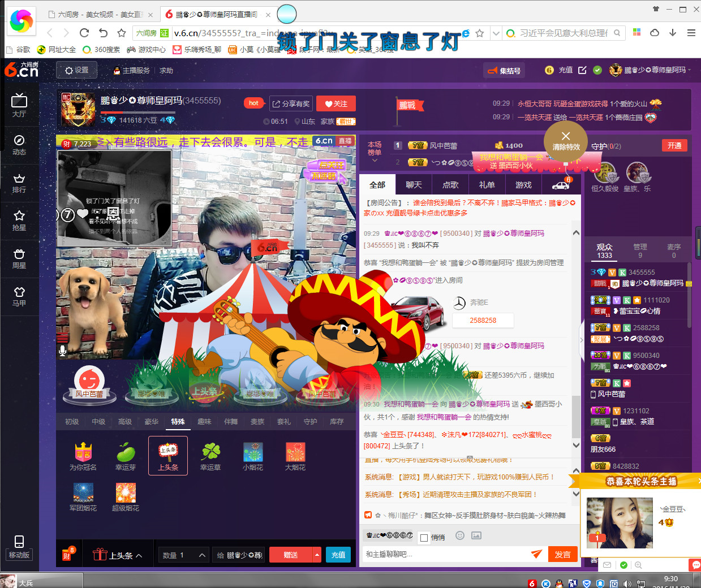Viewport: 701px width, 588px height.
Task: Open the 数量 quantity dropdown
Action: pos(183,555)
